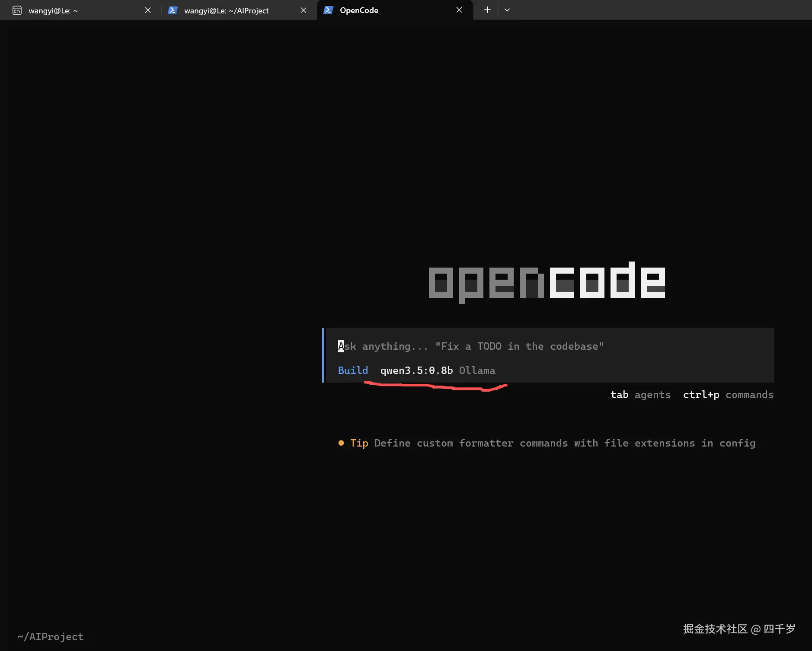Click the Build agent label
Image resolution: width=812 pixels, height=651 pixels.
353,370
